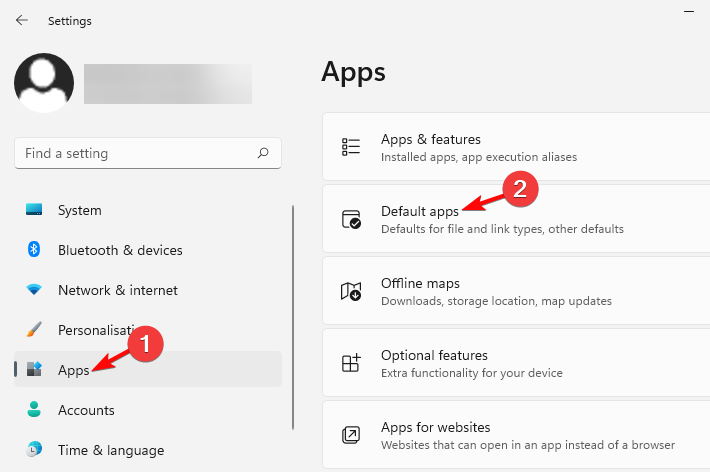The image size is (710, 472).
Task: Click the Personalisation paintbrush icon
Action: pyautogui.click(x=34, y=329)
